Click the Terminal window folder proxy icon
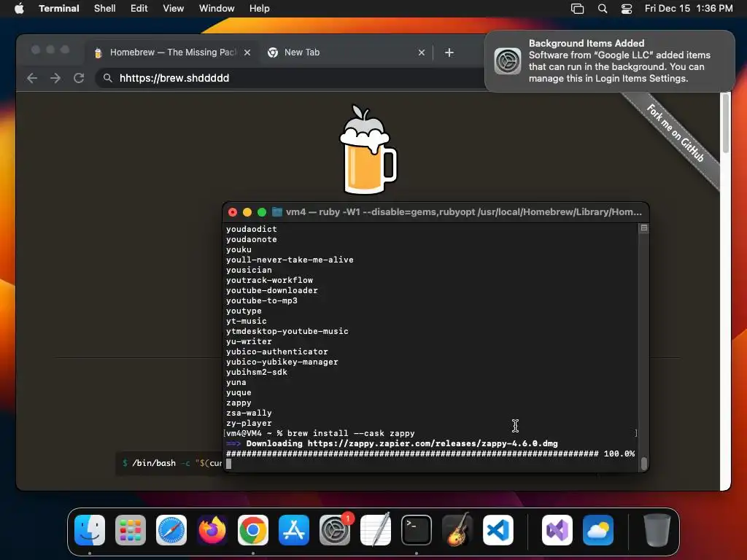The height and width of the screenshot is (560, 747). 276,212
